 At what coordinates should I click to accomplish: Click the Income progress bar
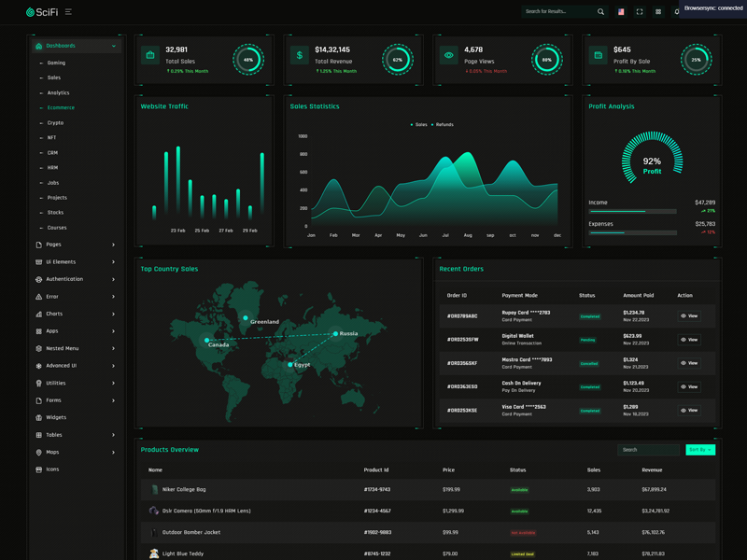(x=632, y=212)
